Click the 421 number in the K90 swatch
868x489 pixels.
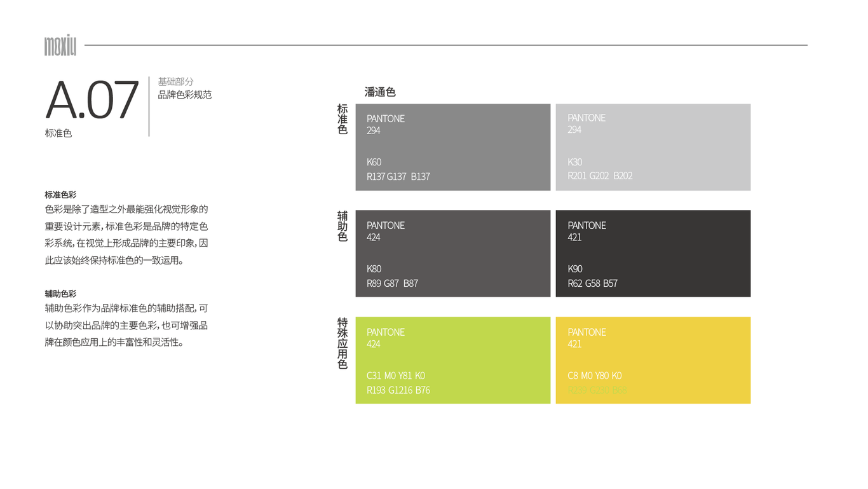pyautogui.click(x=574, y=237)
